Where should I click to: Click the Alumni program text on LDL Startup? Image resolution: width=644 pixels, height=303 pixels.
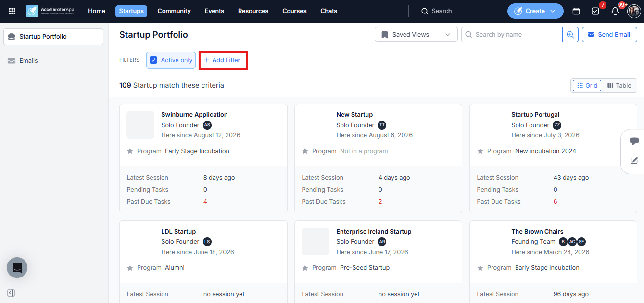[x=175, y=268]
